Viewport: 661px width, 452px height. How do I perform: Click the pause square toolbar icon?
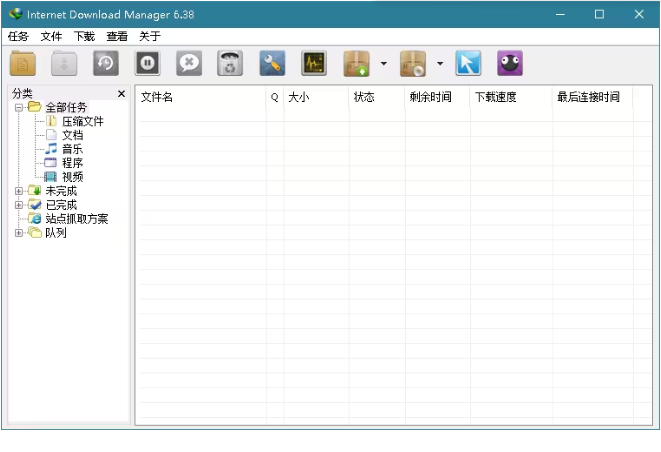(x=148, y=63)
